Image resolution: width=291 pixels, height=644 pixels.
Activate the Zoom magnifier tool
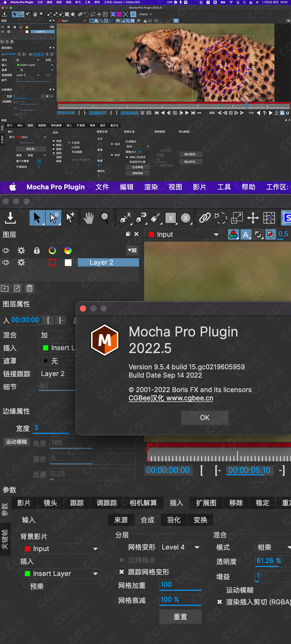pyautogui.click(x=105, y=218)
